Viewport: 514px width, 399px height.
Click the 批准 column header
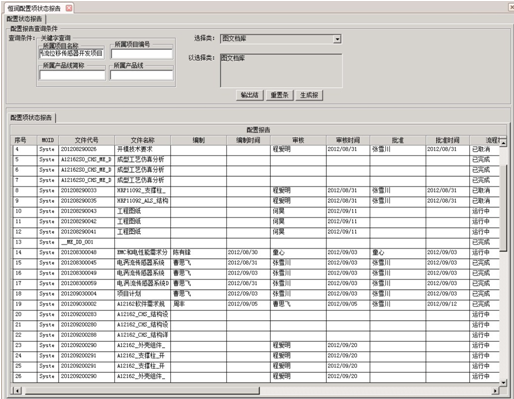[397, 140]
